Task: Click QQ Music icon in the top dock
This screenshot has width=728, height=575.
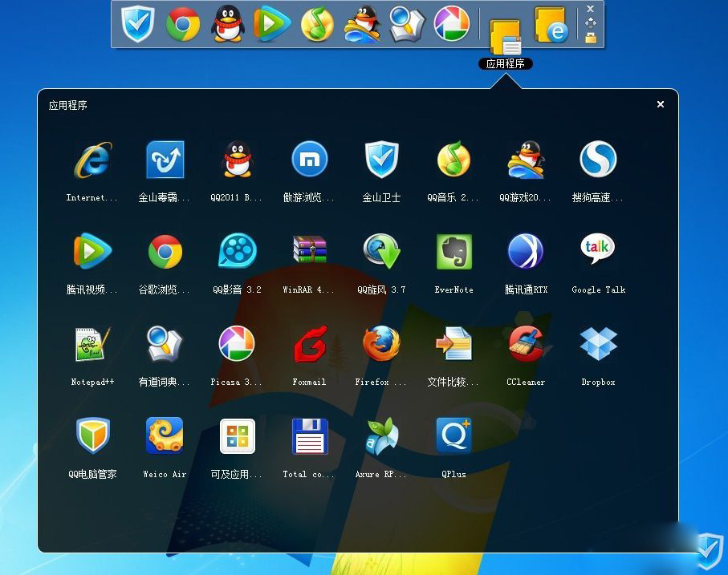Action: [318, 23]
